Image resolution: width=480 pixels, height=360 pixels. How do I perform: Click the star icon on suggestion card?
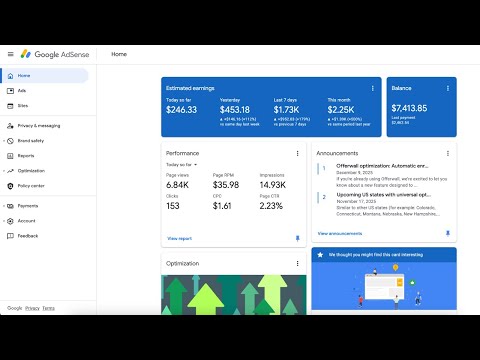point(320,255)
